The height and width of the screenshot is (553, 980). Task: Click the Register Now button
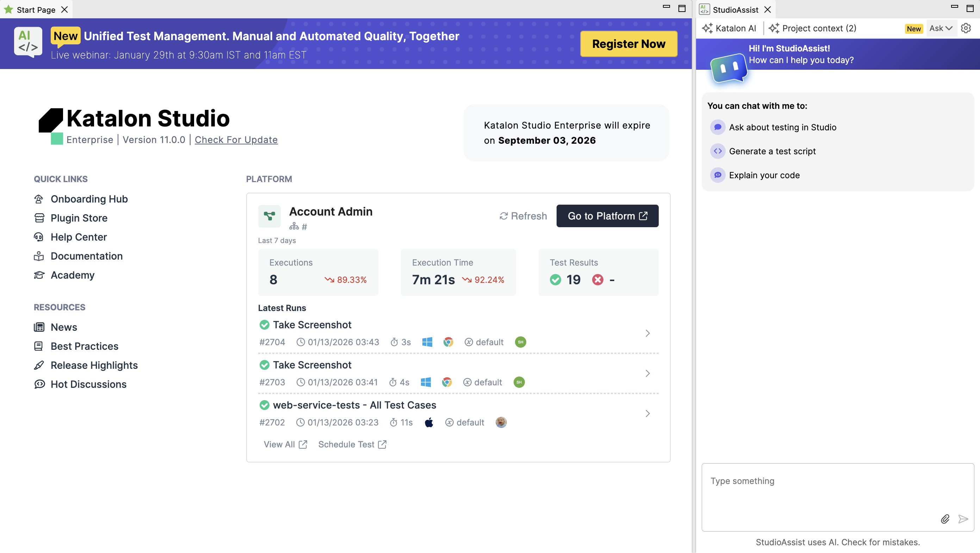tap(628, 44)
